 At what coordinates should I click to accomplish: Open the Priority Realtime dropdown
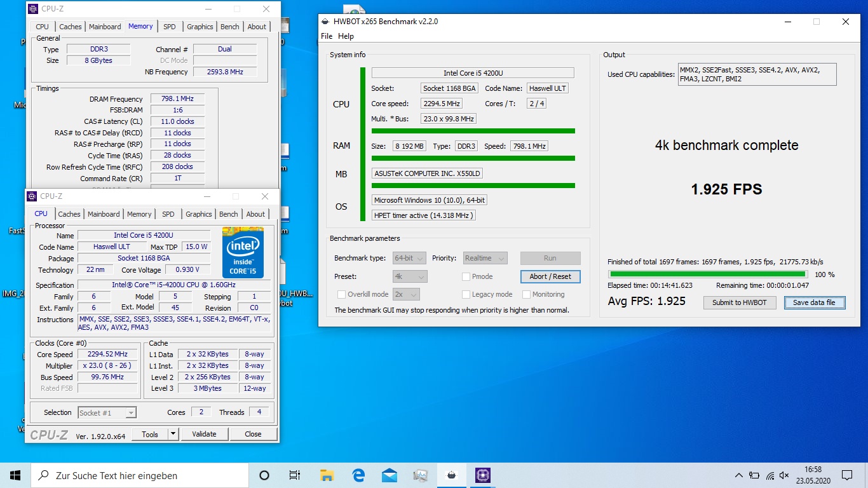pos(485,258)
